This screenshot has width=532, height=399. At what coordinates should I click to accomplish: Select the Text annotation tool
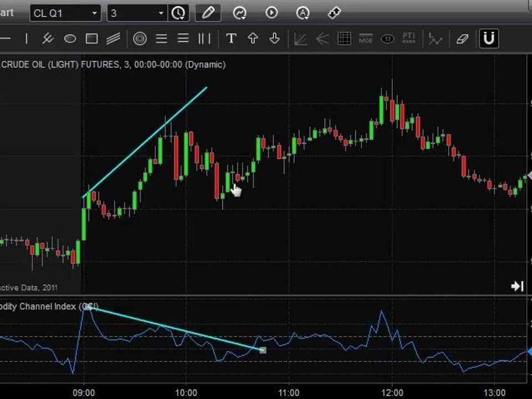click(x=231, y=38)
